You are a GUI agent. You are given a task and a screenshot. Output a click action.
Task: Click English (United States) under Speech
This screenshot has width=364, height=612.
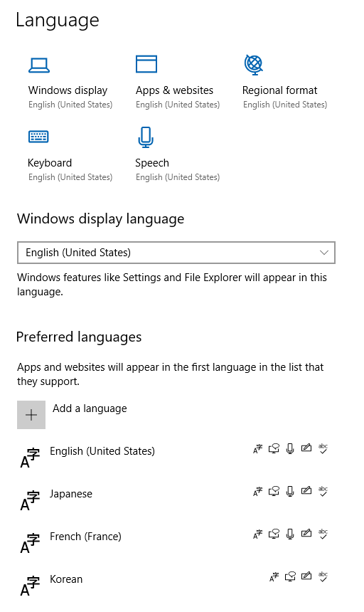click(178, 177)
